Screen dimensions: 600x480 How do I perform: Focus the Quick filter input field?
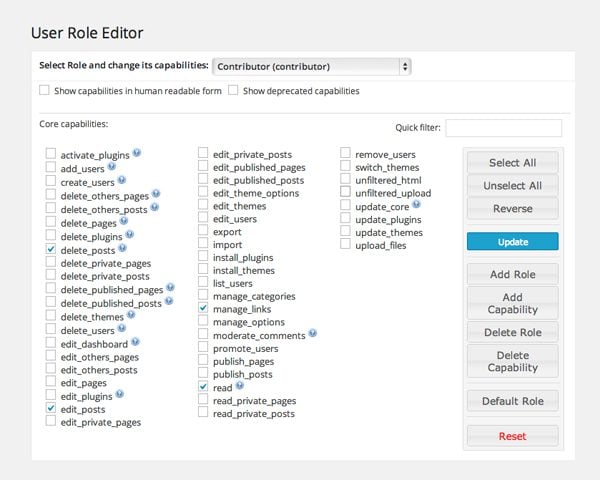point(504,127)
